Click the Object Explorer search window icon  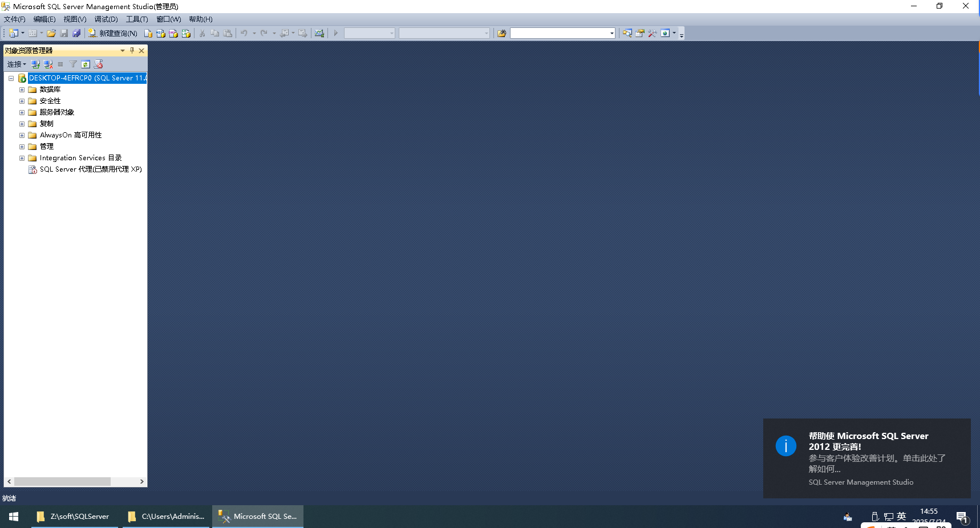coord(627,33)
